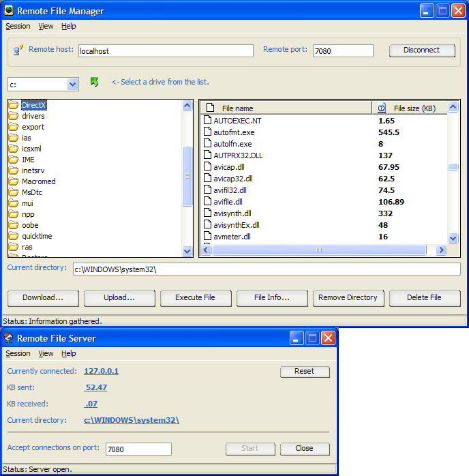The image size is (469, 476).
Task: Open the View menu in File Server
Action: coord(46,353)
